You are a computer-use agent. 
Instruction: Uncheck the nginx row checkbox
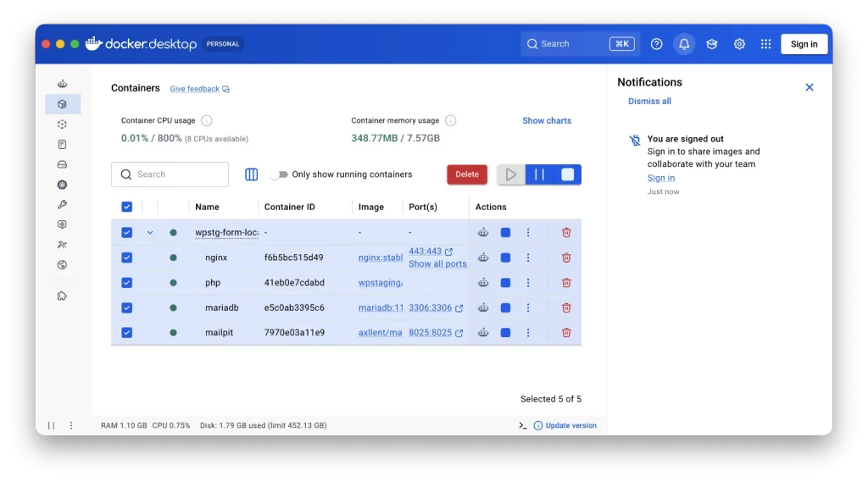point(127,258)
